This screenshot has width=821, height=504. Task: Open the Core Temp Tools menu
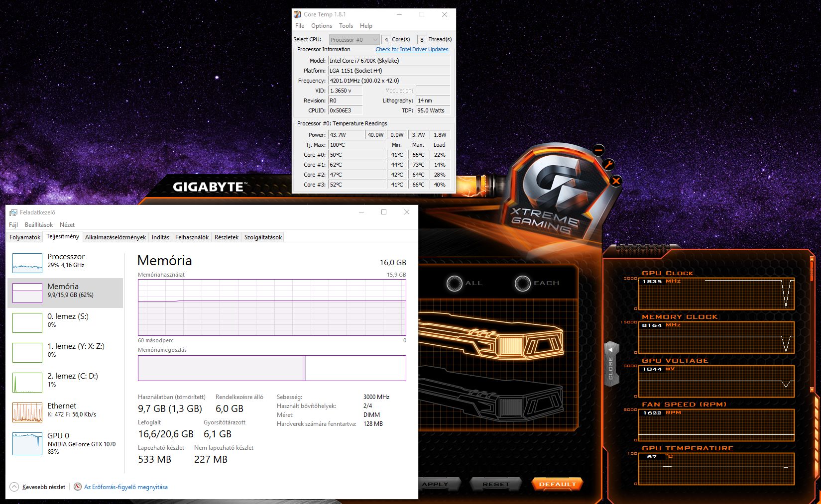click(x=346, y=26)
